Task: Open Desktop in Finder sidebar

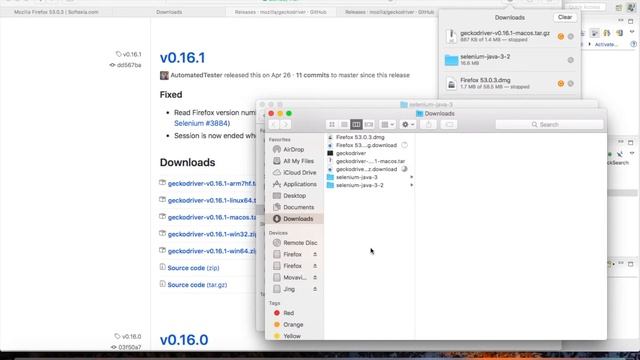Action: [294, 196]
